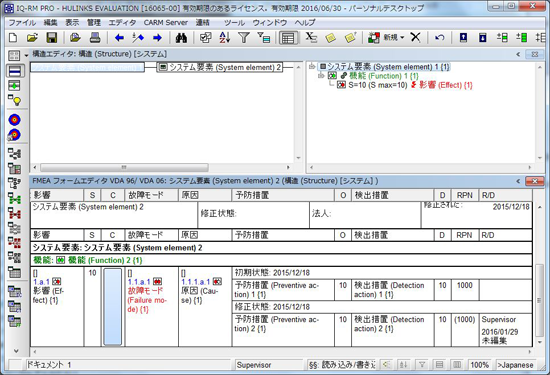This screenshot has width=550, height=375.
Task: Click the light blue C column cell
Action: 113,307
